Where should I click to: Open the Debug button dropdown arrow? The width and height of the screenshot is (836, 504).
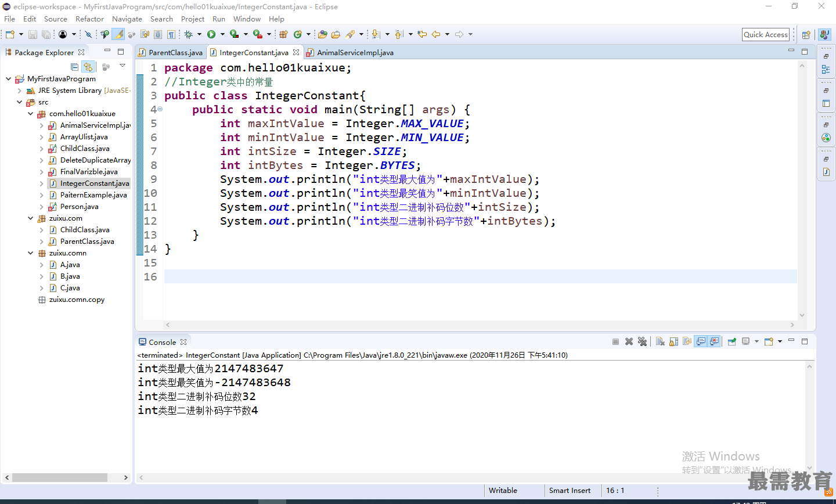pos(199,34)
